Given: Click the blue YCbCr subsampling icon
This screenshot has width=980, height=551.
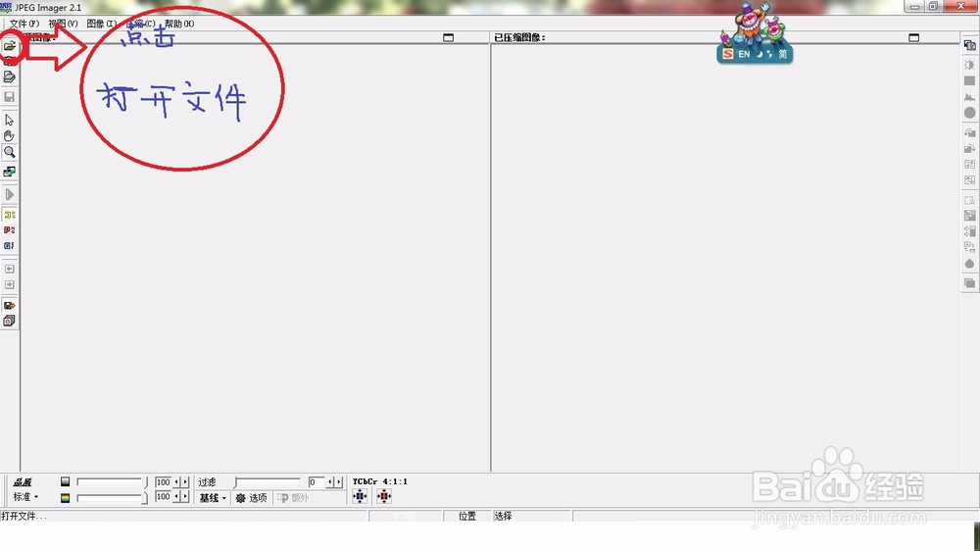Looking at the screenshot, I should (x=360, y=497).
